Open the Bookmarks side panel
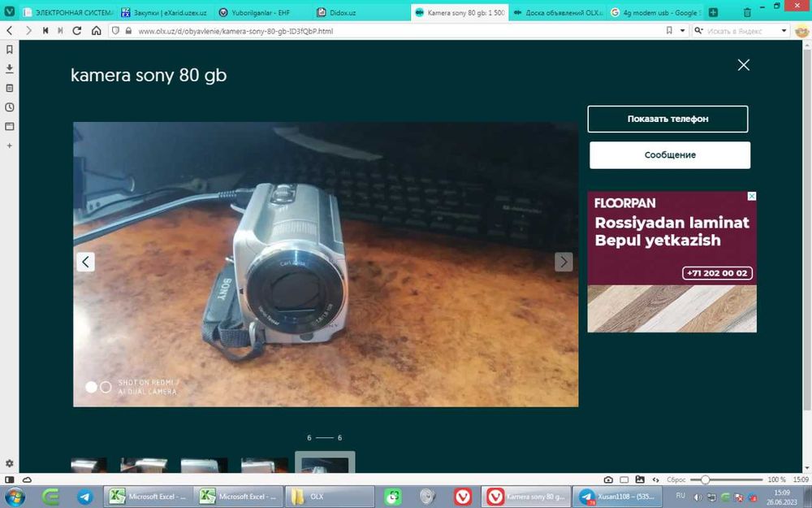This screenshot has height=508, width=812. tap(9, 50)
